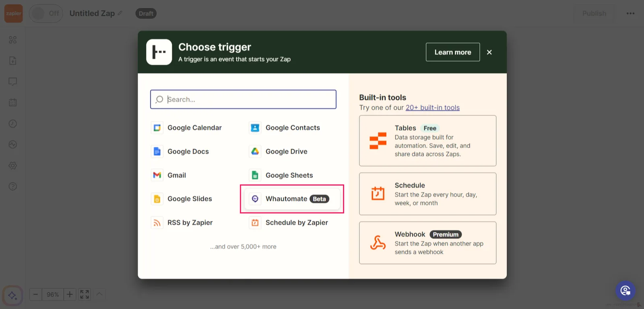Click the trigger icon in dialog header
Image resolution: width=644 pixels, height=309 pixels.
(x=159, y=52)
